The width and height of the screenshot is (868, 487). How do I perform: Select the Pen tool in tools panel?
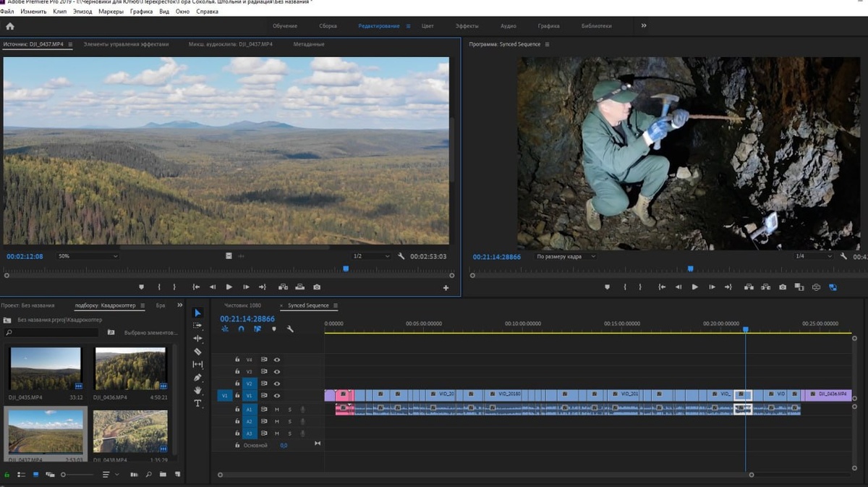pyautogui.click(x=198, y=378)
